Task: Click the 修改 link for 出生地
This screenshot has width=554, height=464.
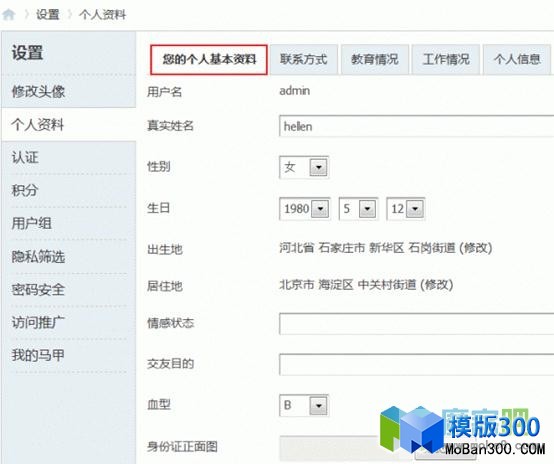Action: click(476, 248)
